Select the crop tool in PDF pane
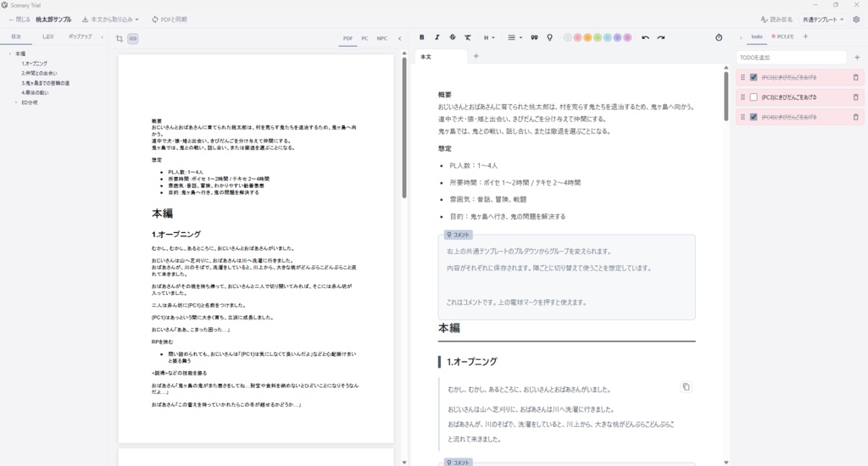The width and height of the screenshot is (868, 466). click(x=120, y=38)
